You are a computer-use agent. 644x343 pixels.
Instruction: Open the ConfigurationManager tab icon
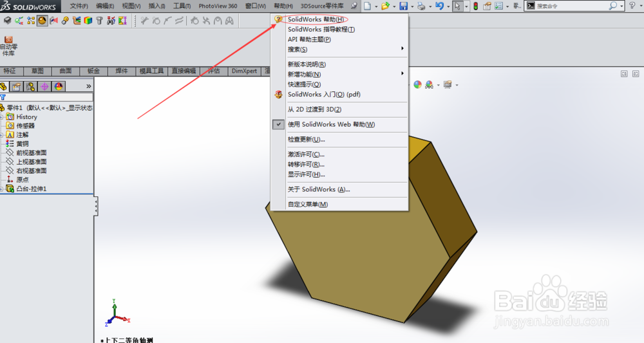(30, 86)
